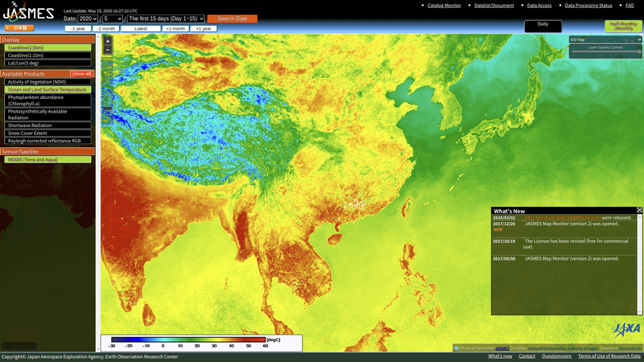Click the JASMES logo
The image size is (644, 362).
click(x=28, y=13)
